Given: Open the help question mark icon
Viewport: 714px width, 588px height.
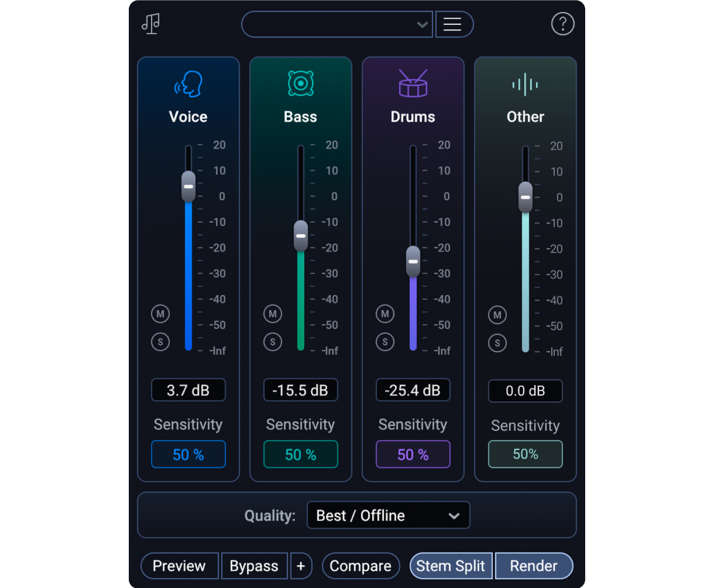Looking at the screenshot, I should tap(563, 23).
